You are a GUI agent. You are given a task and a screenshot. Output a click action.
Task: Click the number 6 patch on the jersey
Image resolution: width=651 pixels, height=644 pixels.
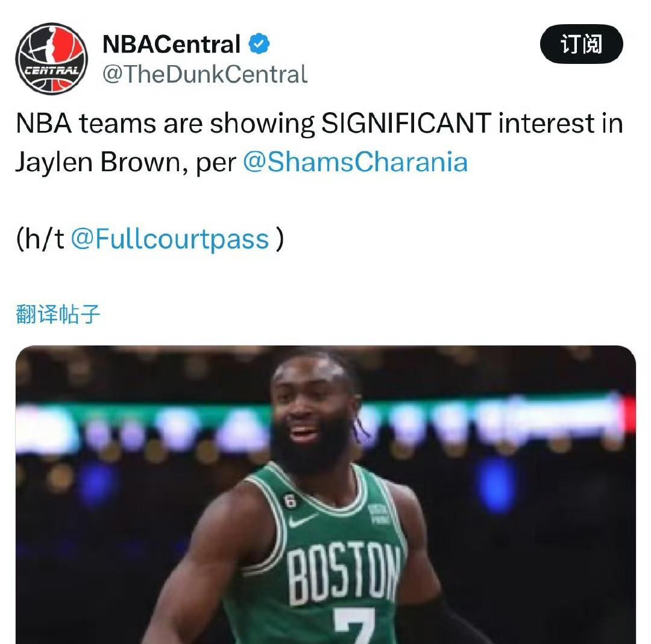[290, 502]
